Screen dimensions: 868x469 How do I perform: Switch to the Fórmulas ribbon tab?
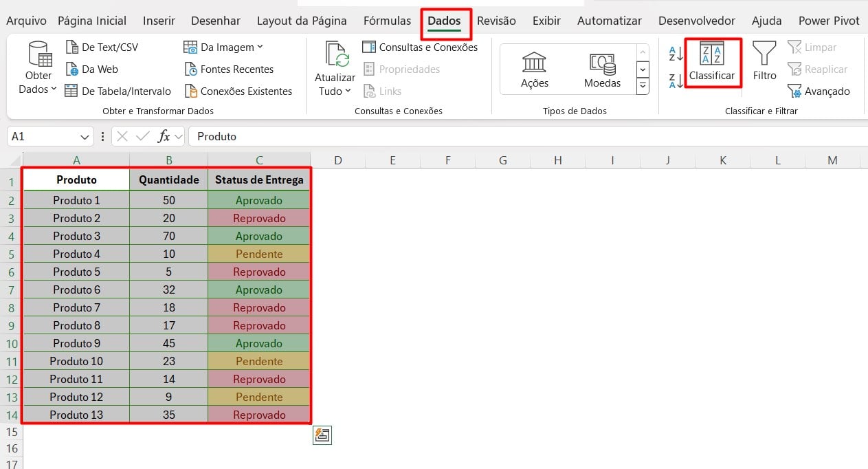387,21
